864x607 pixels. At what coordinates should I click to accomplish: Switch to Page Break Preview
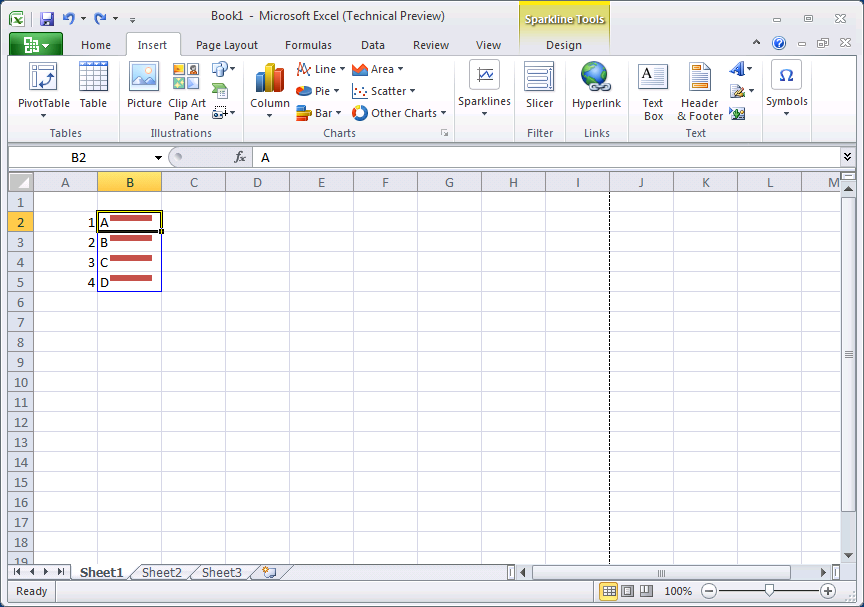pyautogui.click(x=646, y=591)
